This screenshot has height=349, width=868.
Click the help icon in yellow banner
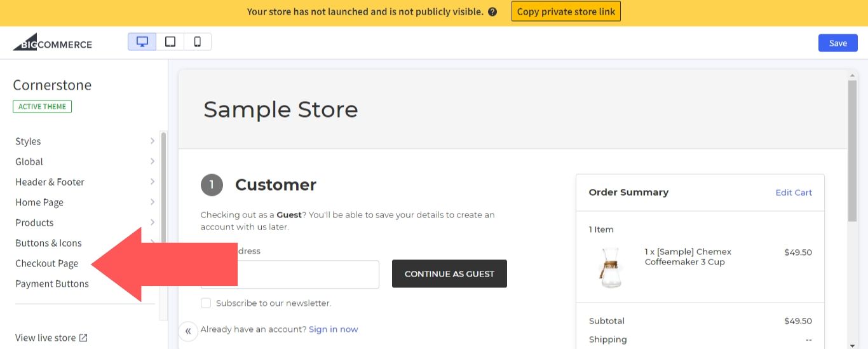coord(492,11)
